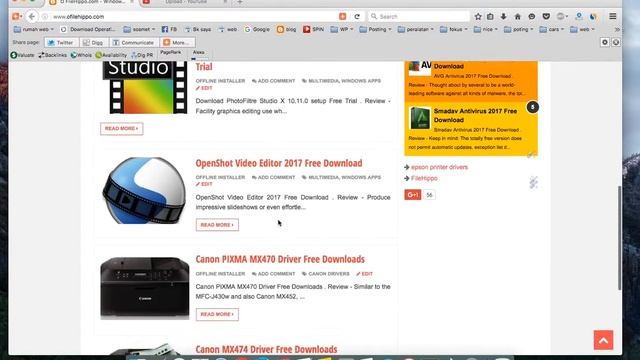Share page on Digg
The image size is (640, 360).
[93, 42]
